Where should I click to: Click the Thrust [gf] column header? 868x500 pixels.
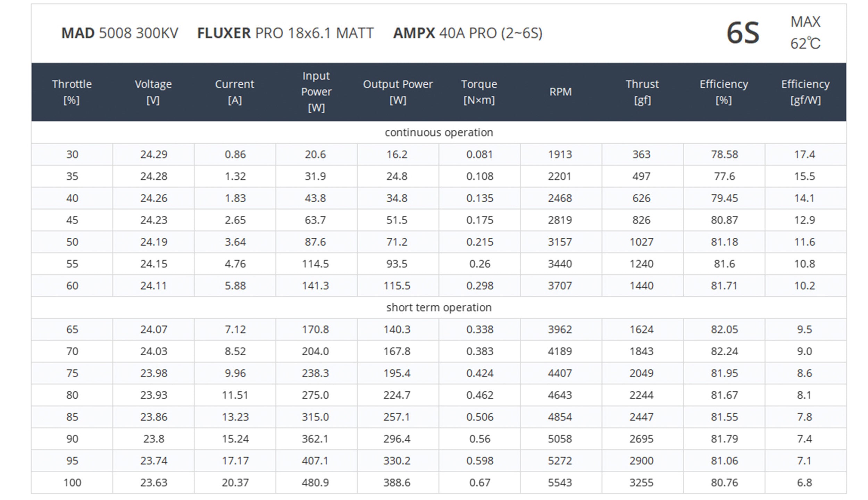(x=642, y=92)
